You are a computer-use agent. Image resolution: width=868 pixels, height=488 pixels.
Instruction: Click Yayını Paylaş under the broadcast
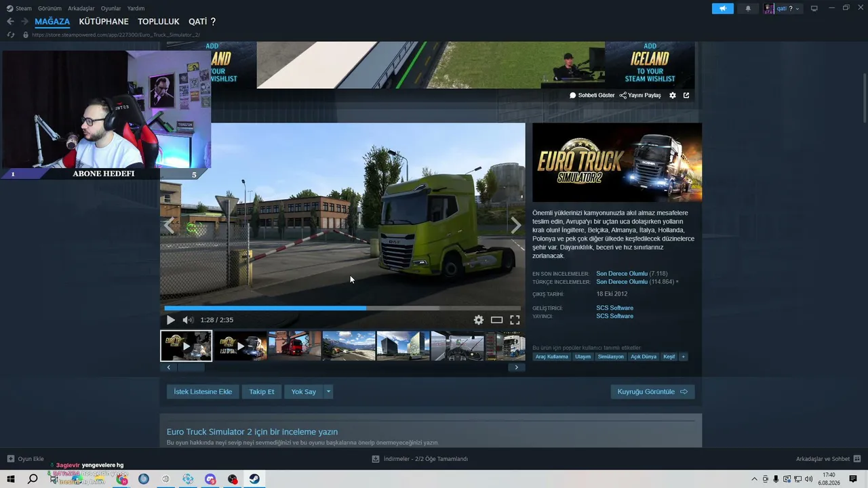coord(640,96)
